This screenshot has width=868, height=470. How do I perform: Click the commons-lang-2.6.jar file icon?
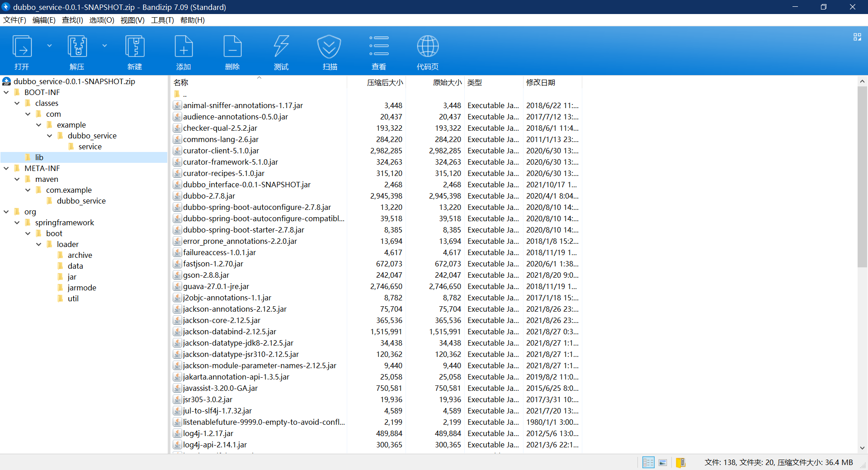(x=178, y=139)
